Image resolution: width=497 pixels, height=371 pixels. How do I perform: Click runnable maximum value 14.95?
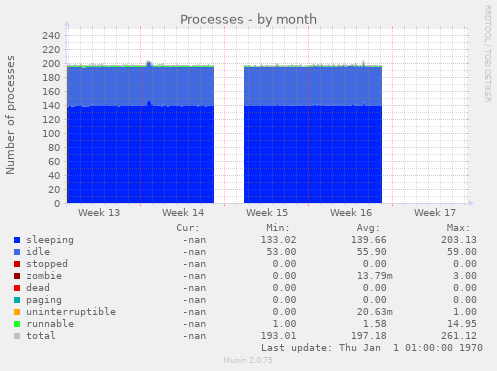[462, 324]
